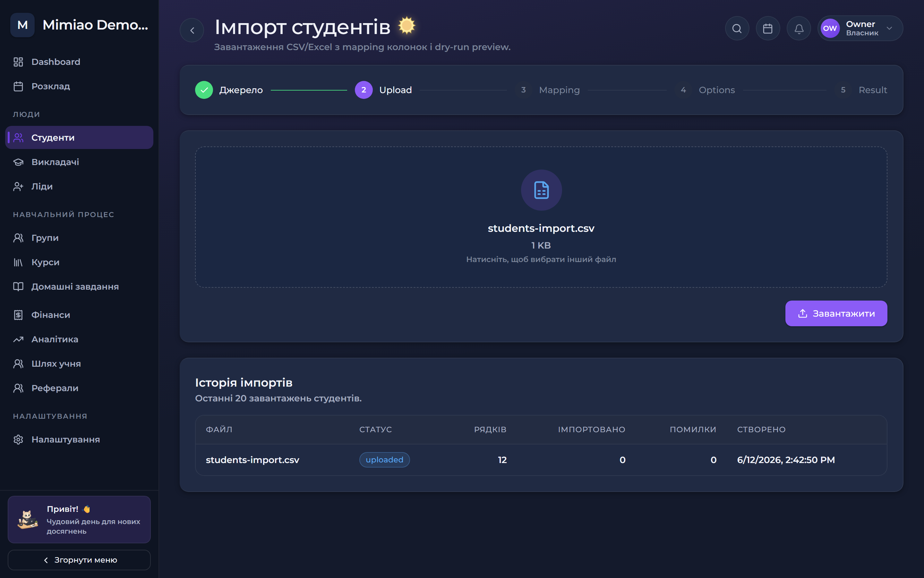Click the Групи users icon
This screenshot has height=578, width=924.
tap(18, 238)
